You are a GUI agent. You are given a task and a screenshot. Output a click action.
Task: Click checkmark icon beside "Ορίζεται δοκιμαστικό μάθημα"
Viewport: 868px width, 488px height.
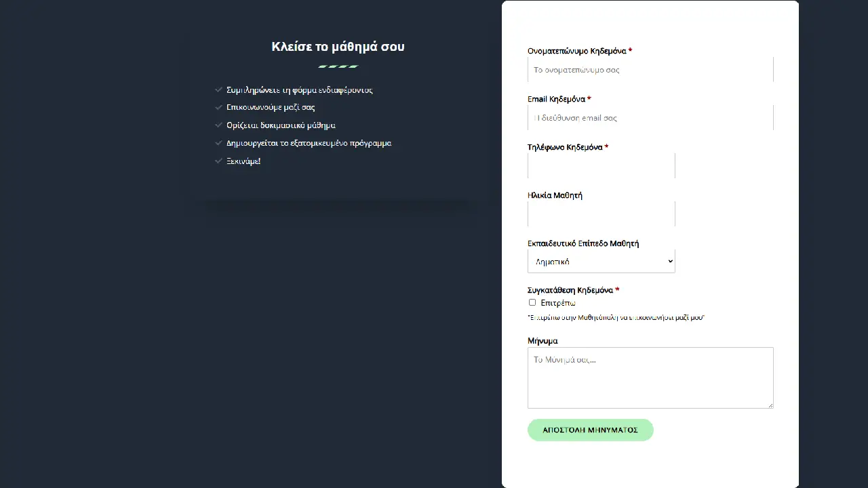point(218,125)
